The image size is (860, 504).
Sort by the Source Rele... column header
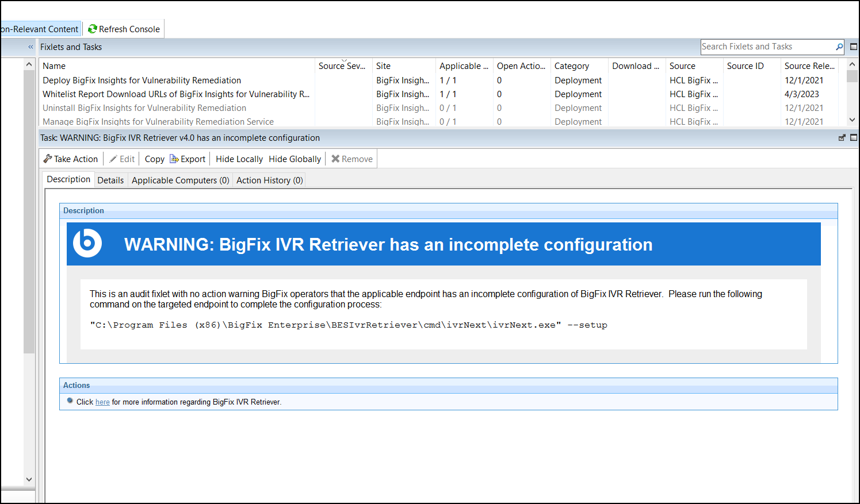pyautogui.click(x=809, y=66)
